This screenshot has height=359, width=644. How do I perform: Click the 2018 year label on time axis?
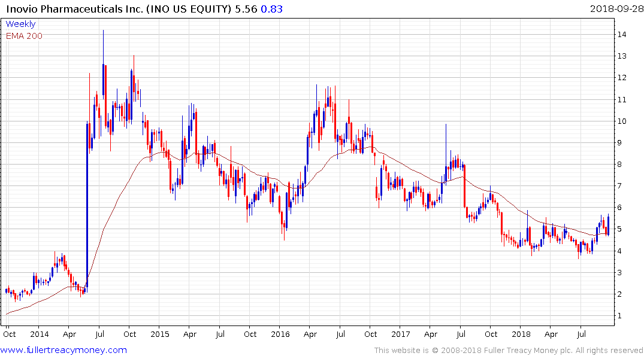click(521, 334)
